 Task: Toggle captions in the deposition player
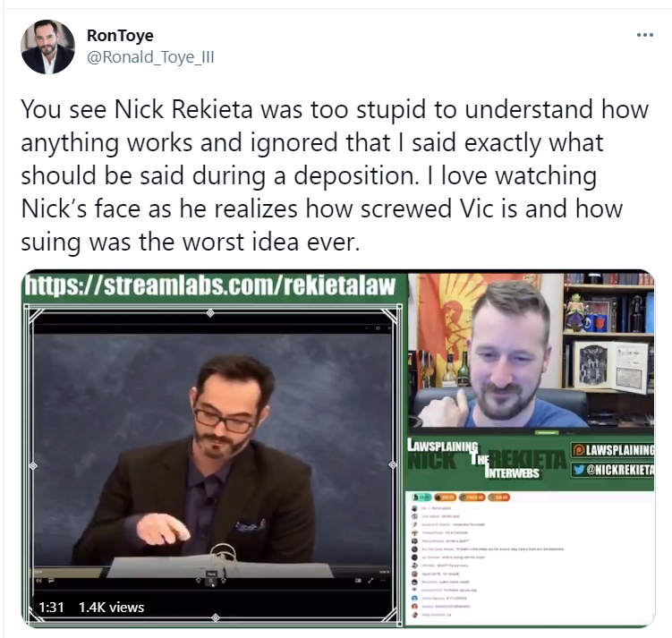51,581
